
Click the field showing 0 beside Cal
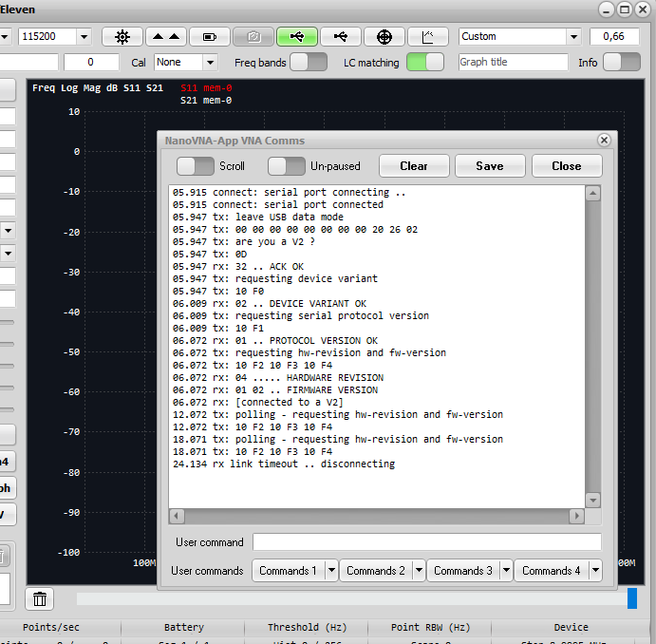(91, 63)
